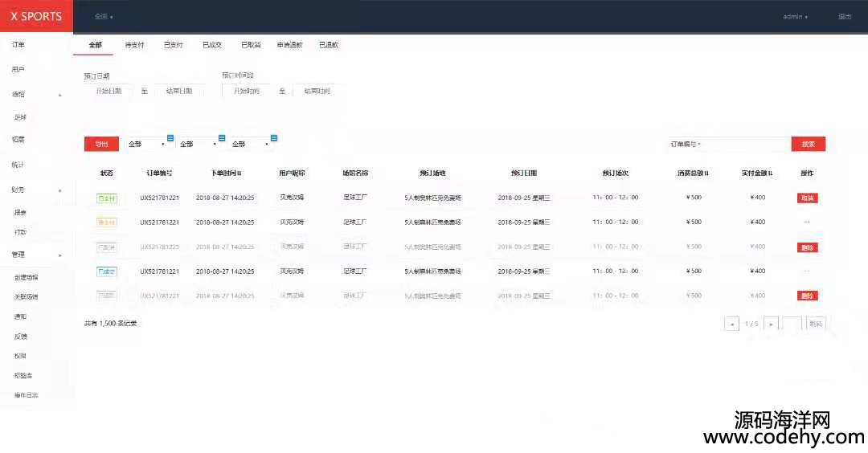The image size is (868, 453).
Task: Click the order search text field
Action: pos(746,144)
